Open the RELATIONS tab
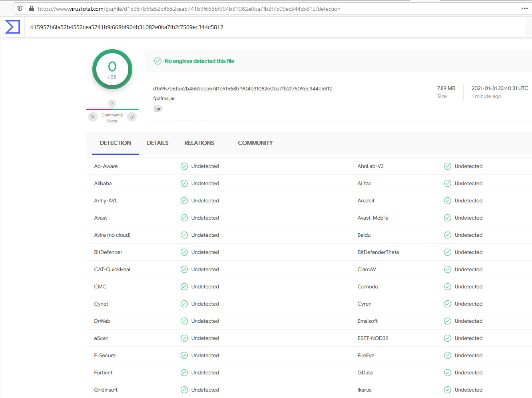This screenshot has width=532, height=398. coord(199,143)
